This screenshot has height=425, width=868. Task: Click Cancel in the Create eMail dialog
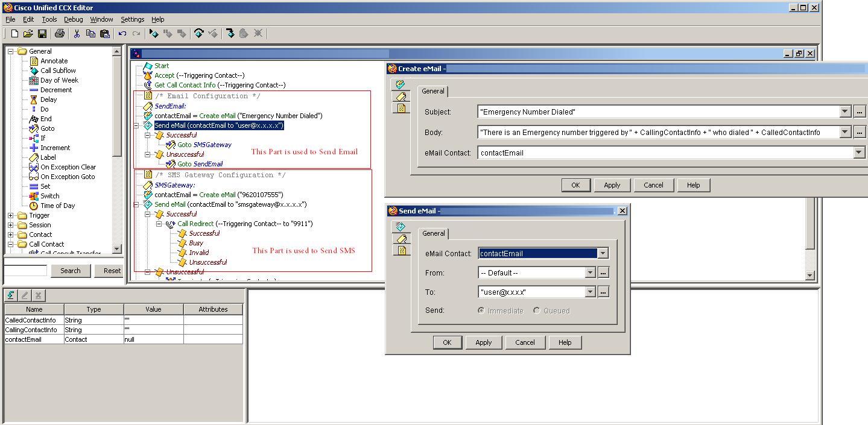pos(653,185)
